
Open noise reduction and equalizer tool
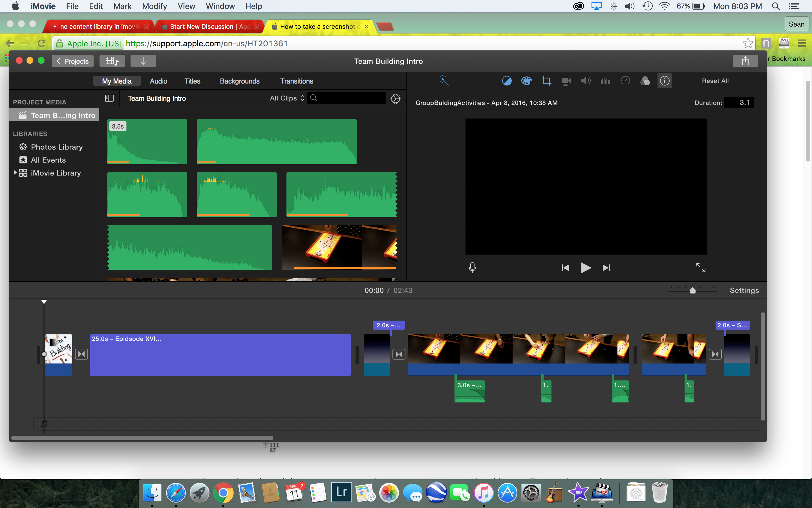coord(605,81)
